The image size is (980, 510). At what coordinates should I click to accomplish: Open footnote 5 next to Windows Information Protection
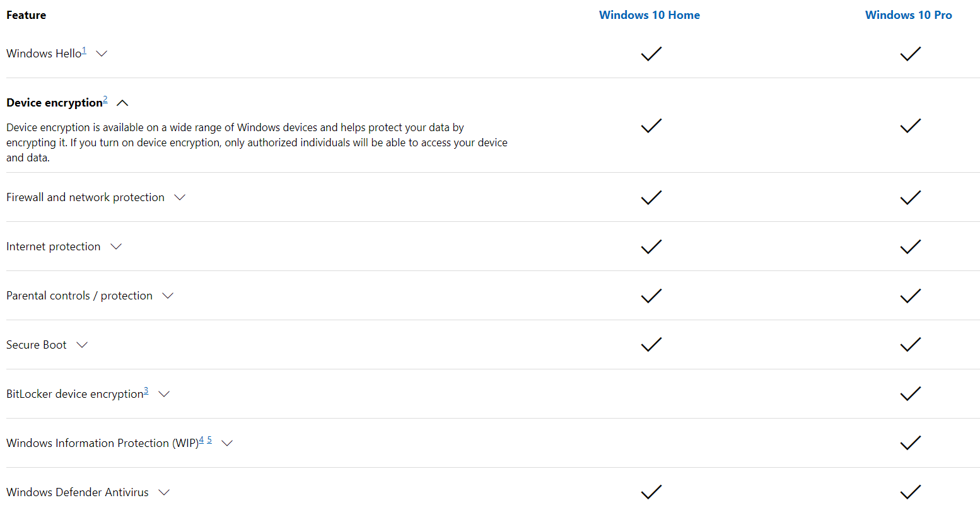click(209, 439)
